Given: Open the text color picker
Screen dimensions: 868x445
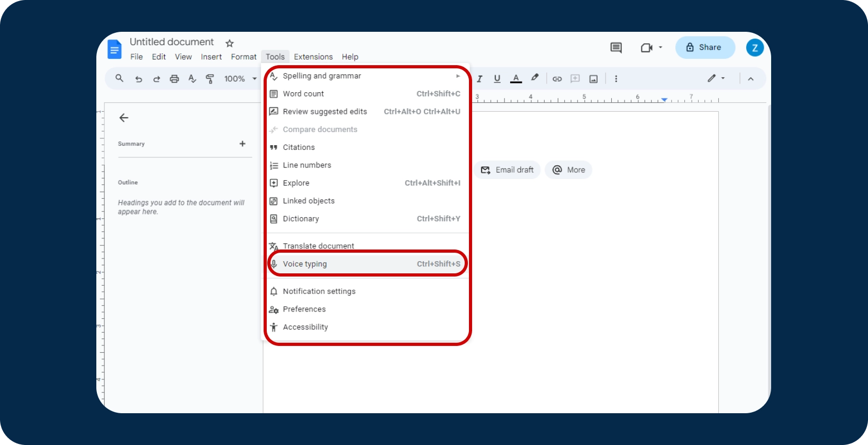Looking at the screenshot, I should pos(516,79).
